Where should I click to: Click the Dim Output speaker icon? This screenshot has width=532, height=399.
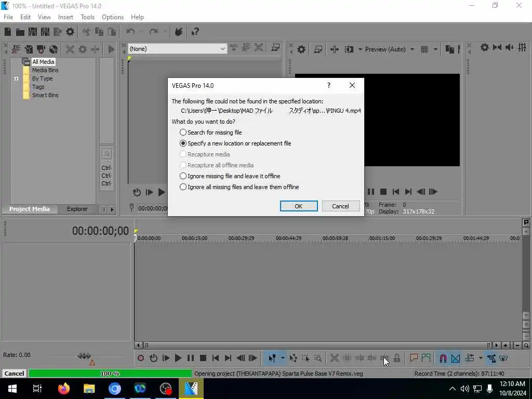coord(510,47)
